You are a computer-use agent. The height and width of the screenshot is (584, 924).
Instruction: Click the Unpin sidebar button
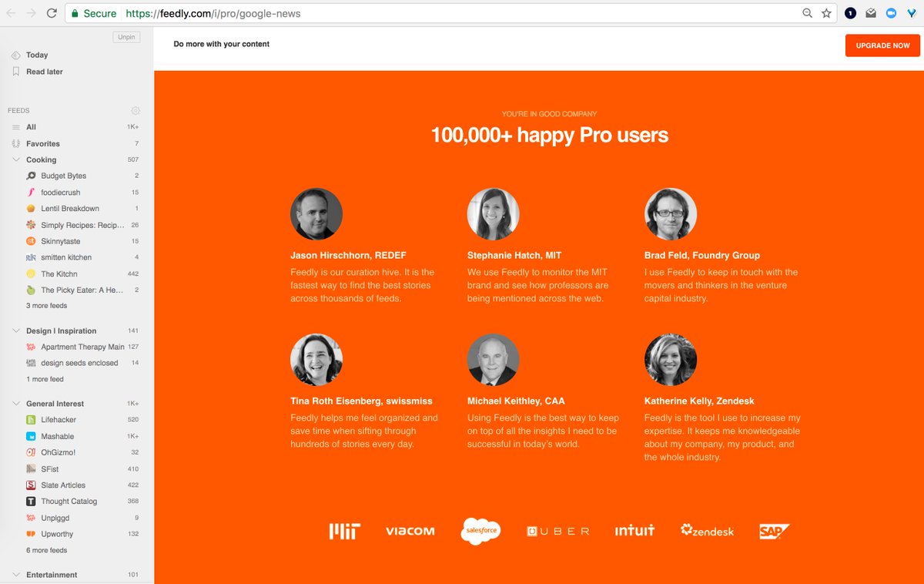[x=126, y=37]
